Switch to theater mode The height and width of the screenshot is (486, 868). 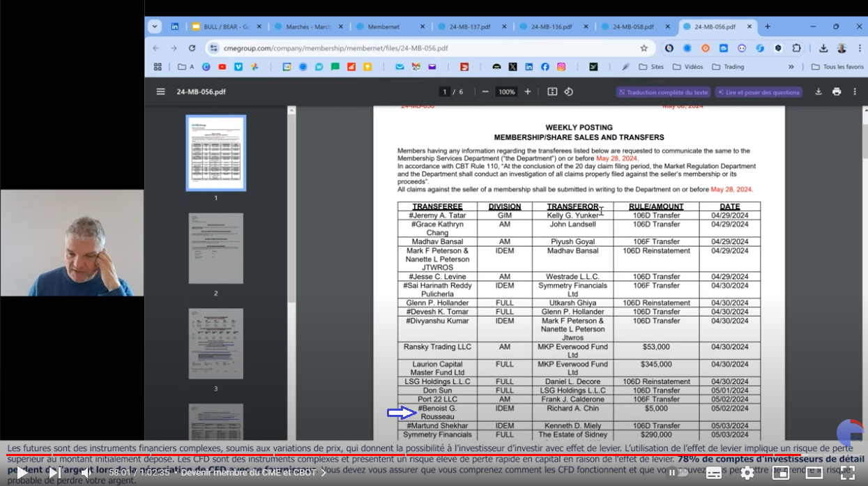[814, 473]
